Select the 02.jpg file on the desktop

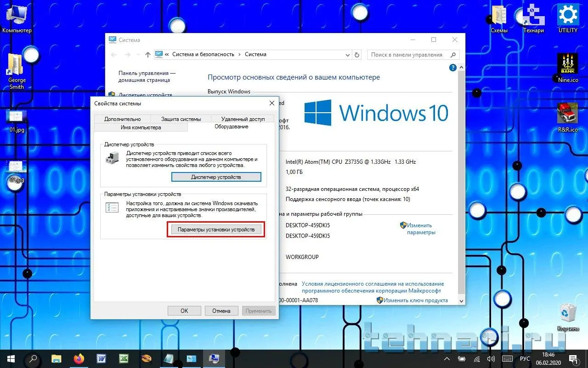pos(17,171)
